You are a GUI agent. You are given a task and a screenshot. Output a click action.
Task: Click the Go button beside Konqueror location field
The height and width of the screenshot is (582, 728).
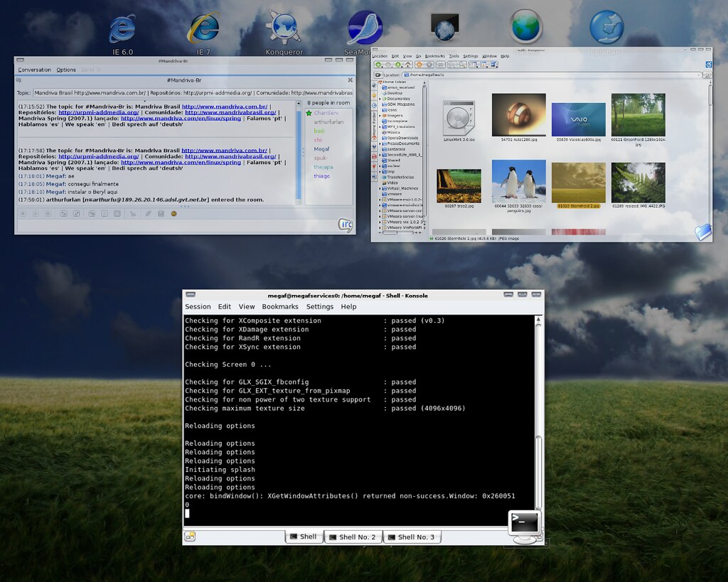[x=707, y=75]
